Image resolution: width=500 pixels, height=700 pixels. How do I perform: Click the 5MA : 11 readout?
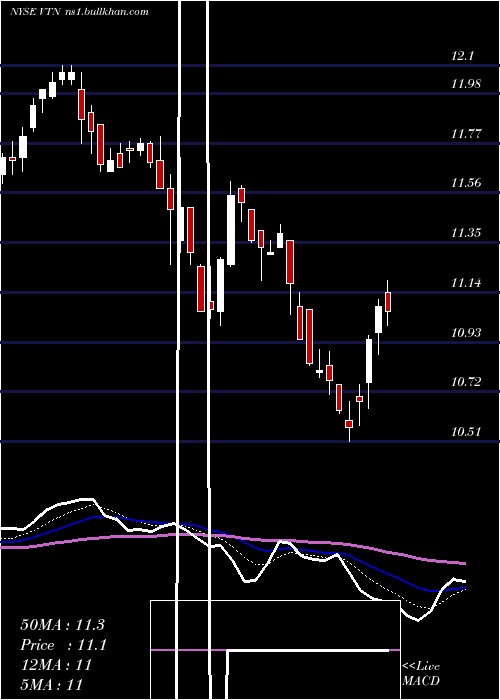click(51, 684)
